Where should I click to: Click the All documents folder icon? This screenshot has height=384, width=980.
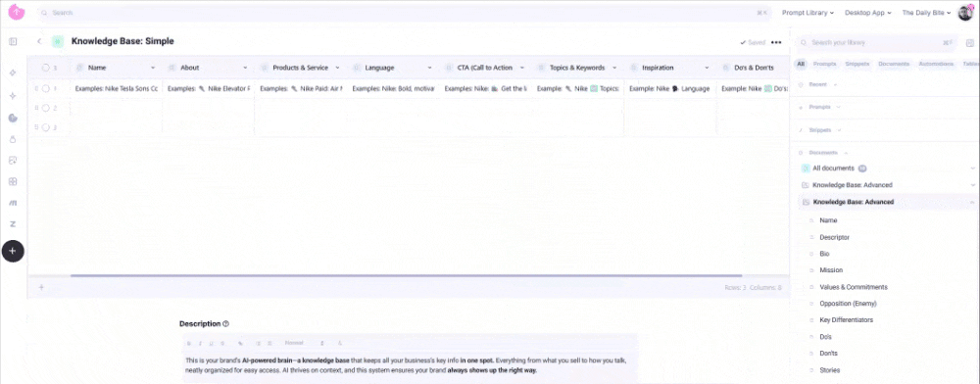click(806, 168)
